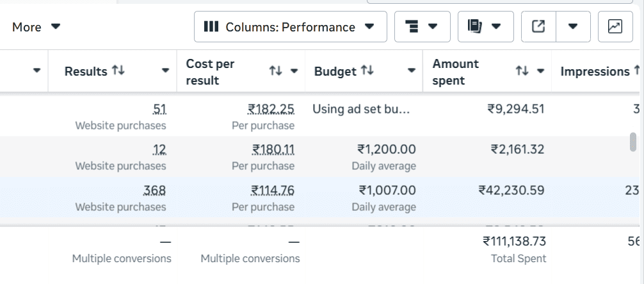Sort Amount spent column arrows

click(x=522, y=71)
